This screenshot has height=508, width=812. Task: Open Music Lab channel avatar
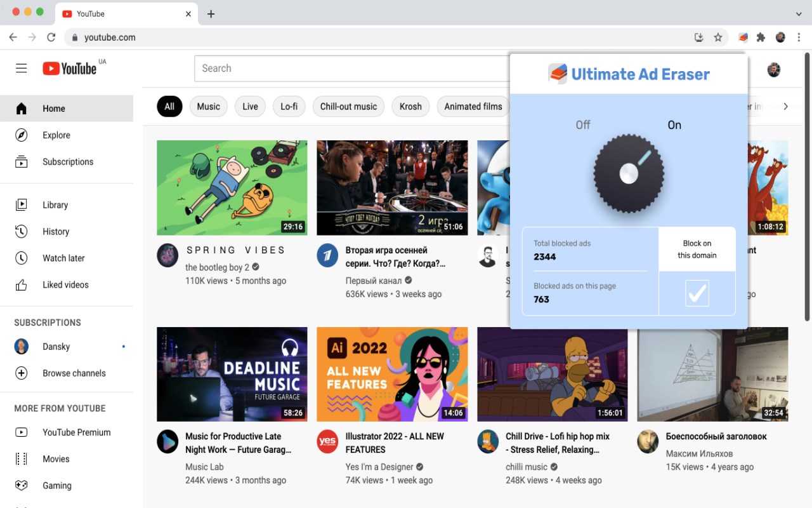[167, 442]
